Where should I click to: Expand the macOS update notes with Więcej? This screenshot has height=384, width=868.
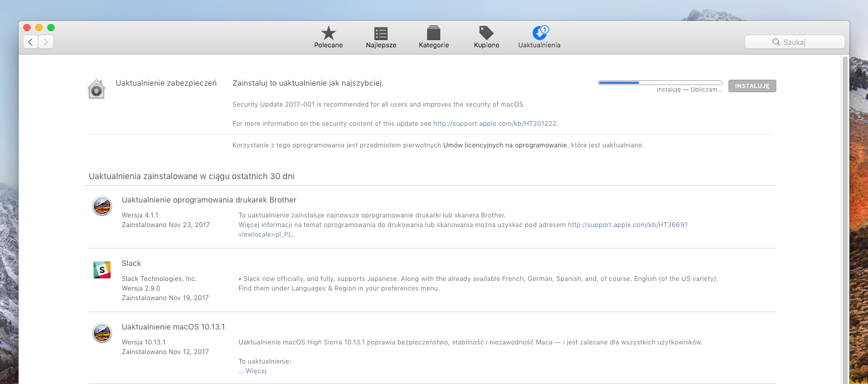[256, 371]
